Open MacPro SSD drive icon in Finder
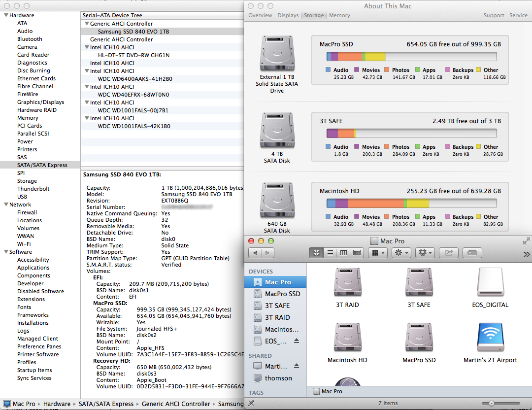The image size is (532, 410). pos(419,338)
